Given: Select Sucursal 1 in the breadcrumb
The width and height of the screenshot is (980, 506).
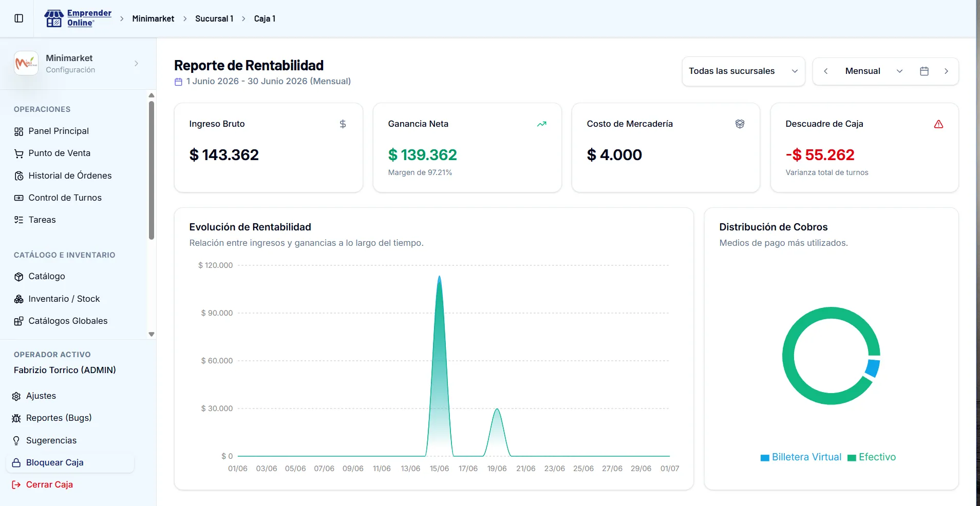Looking at the screenshot, I should click(214, 19).
